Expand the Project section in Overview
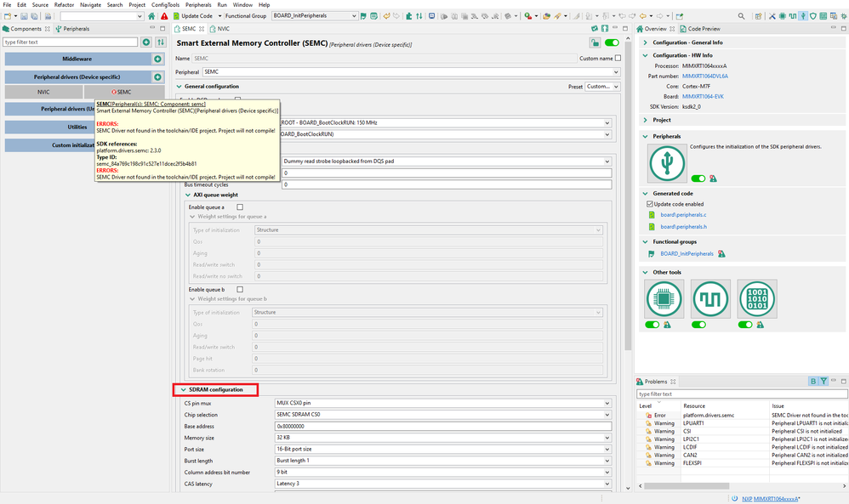 pos(645,120)
